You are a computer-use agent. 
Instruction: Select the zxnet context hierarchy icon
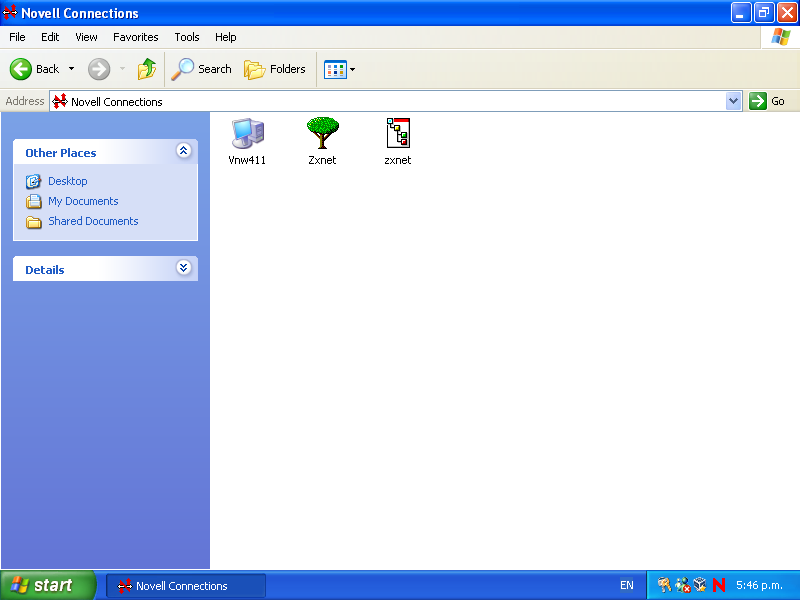[398, 133]
